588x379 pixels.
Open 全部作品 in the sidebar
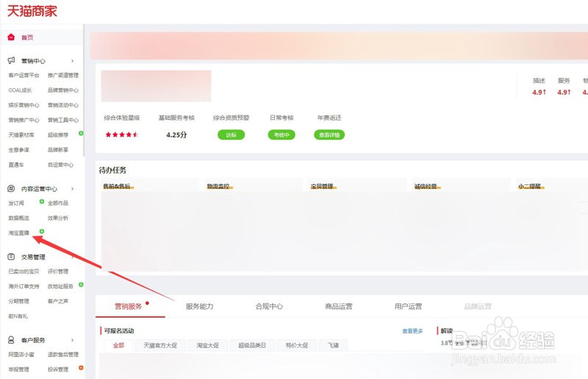click(58, 203)
